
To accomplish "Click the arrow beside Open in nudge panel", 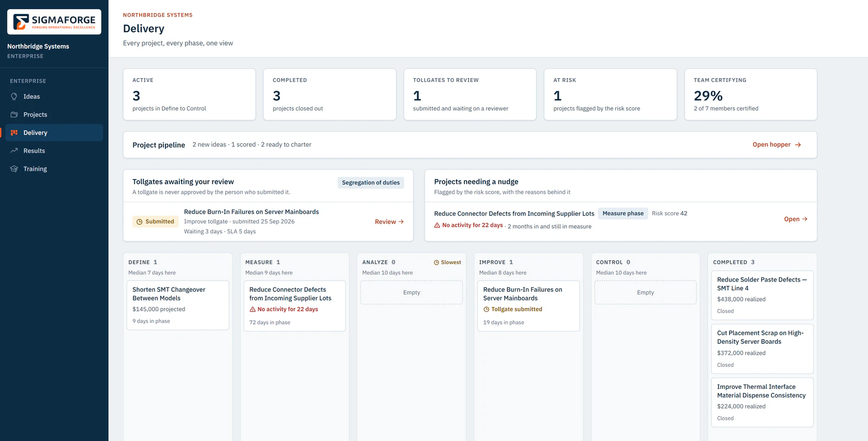I will 805,219.
